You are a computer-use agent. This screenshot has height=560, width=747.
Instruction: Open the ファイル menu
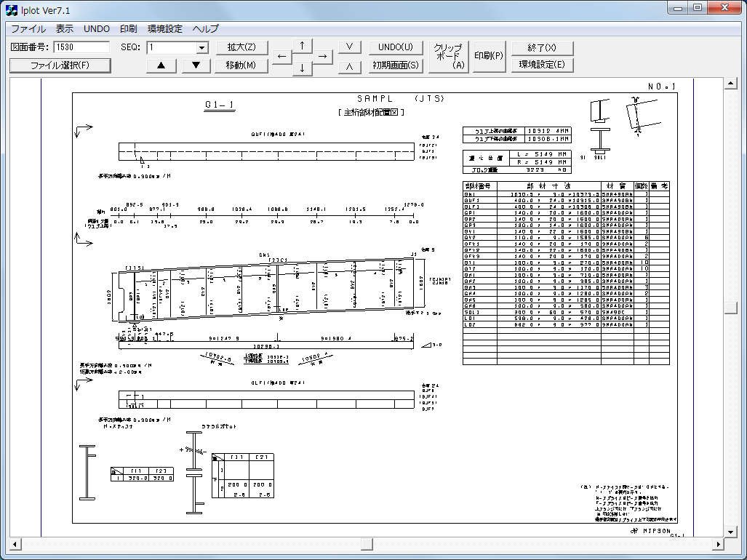pos(28,29)
